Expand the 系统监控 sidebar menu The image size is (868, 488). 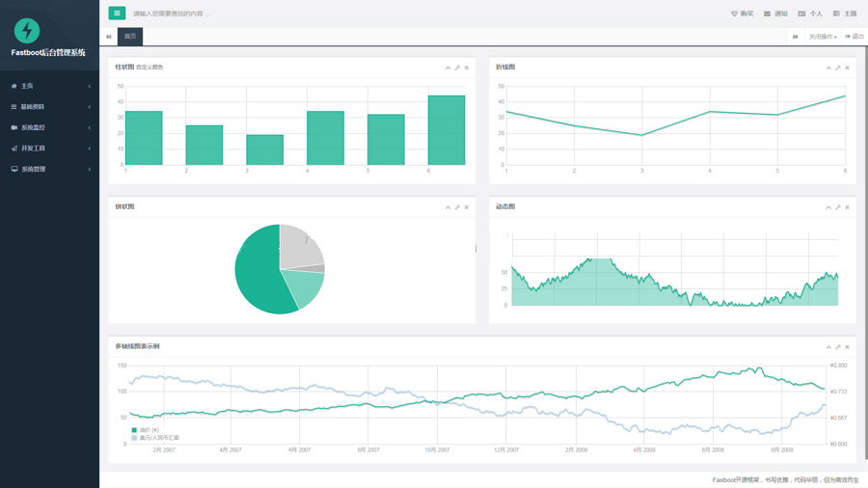pyautogui.click(x=49, y=127)
